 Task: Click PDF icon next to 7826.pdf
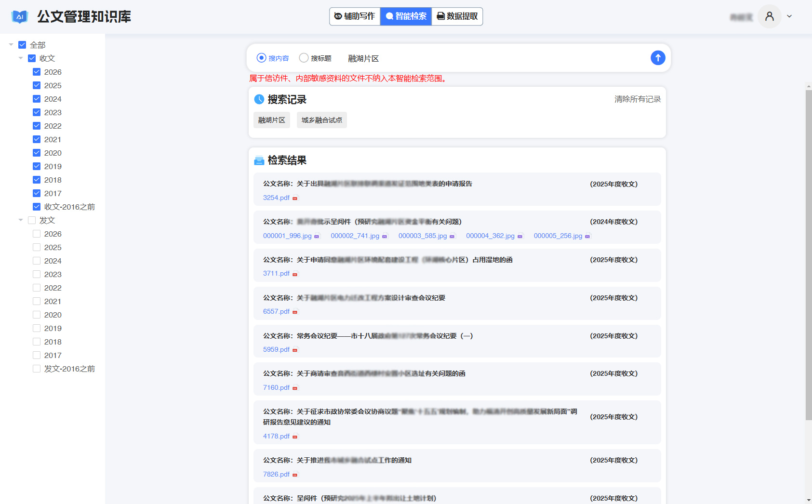pyautogui.click(x=295, y=475)
